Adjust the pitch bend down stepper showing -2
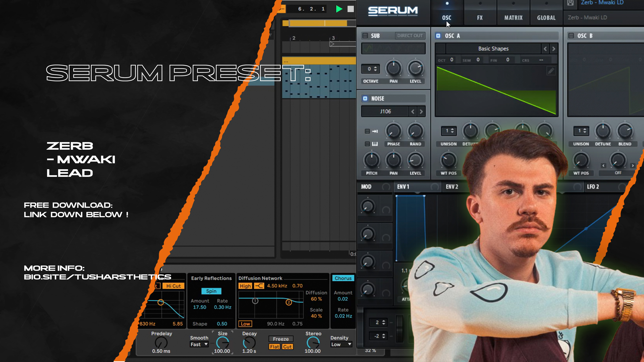644x362 pixels. click(379, 336)
